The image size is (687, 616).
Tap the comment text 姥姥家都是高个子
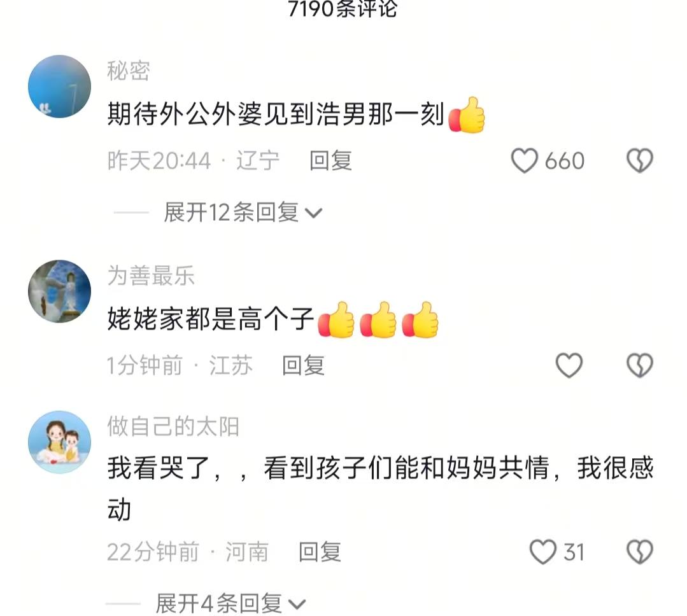click(211, 319)
